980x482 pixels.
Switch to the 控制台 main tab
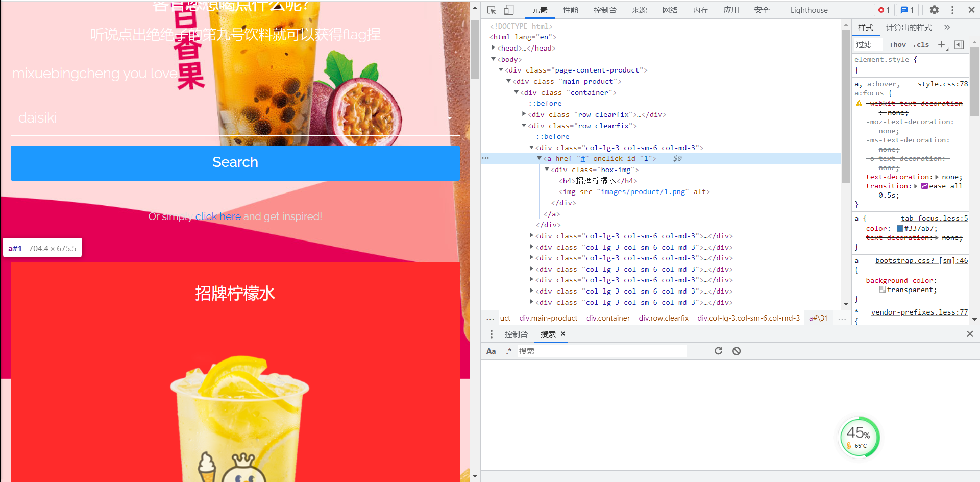(605, 10)
